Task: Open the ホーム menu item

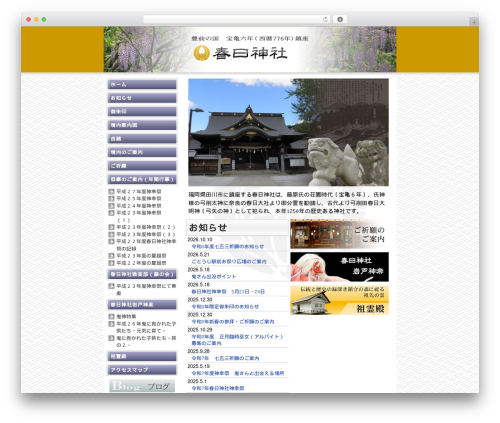Action: [x=142, y=85]
